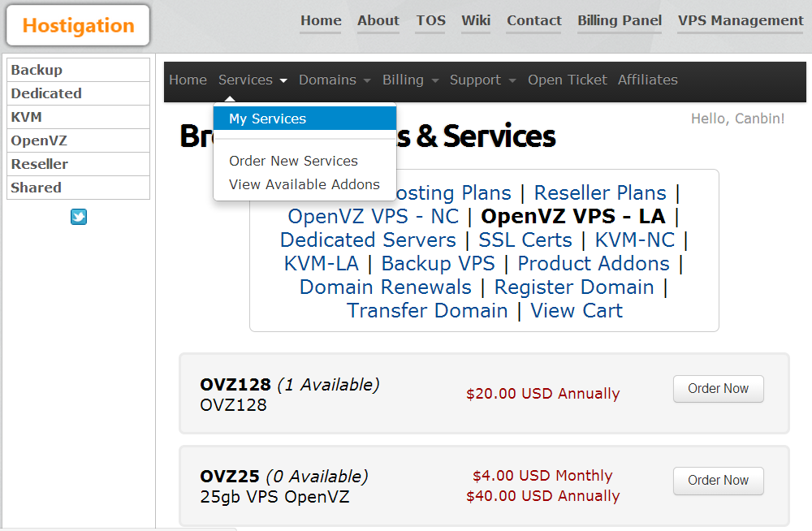The width and height of the screenshot is (812, 531).
Task: Open the Billing Panel link
Action: click(620, 21)
